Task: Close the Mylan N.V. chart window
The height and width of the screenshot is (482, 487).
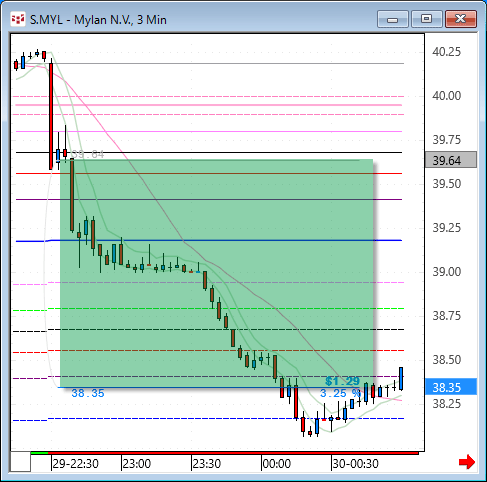Action: tap(461, 19)
